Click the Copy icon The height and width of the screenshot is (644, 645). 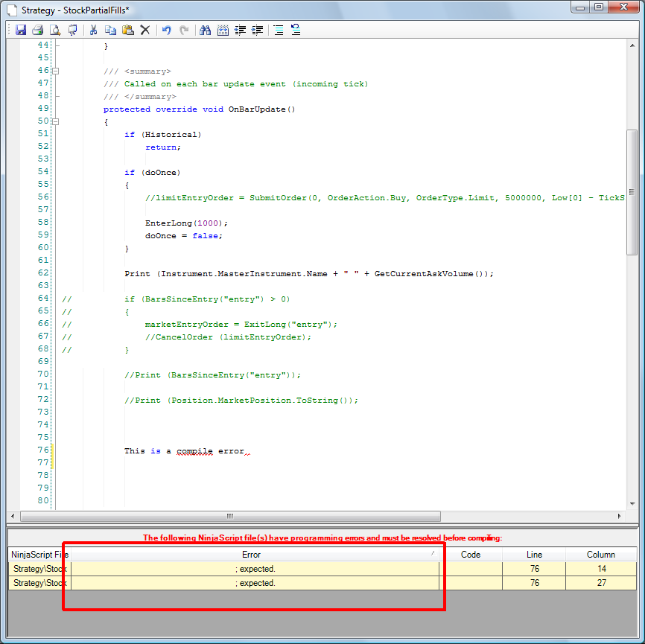(x=110, y=30)
